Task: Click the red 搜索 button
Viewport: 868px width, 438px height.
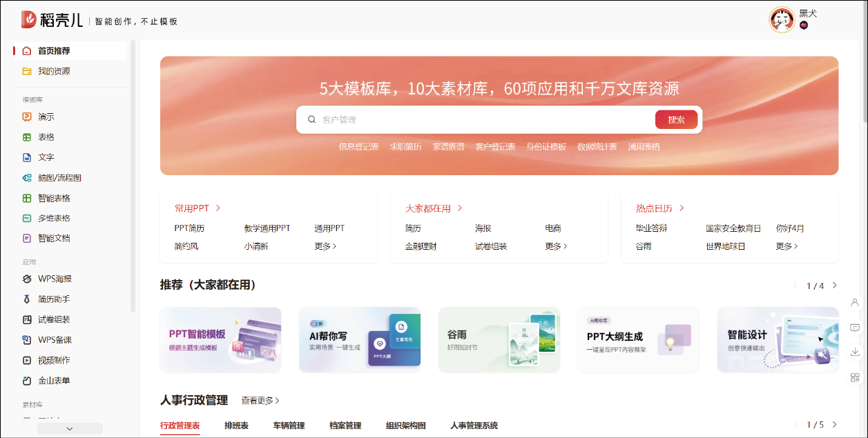Action: point(676,119)
